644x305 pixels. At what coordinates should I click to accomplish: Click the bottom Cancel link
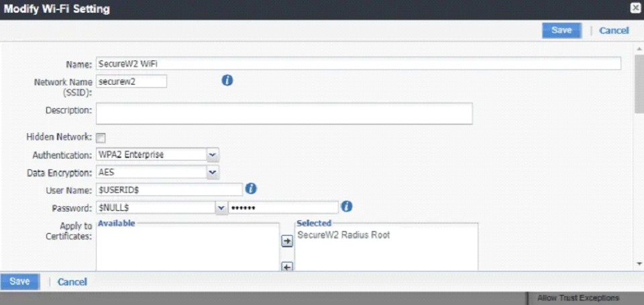72,282
